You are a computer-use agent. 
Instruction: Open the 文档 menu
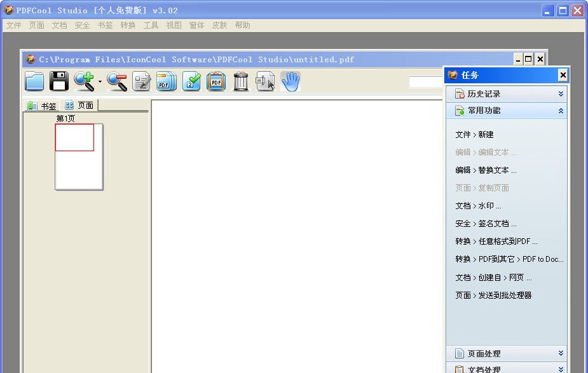[59, 25]
